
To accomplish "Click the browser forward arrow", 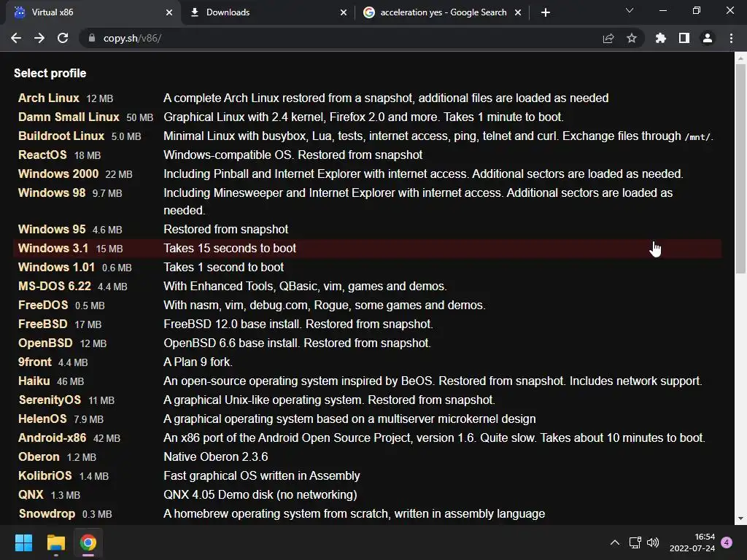I will 39,38.
